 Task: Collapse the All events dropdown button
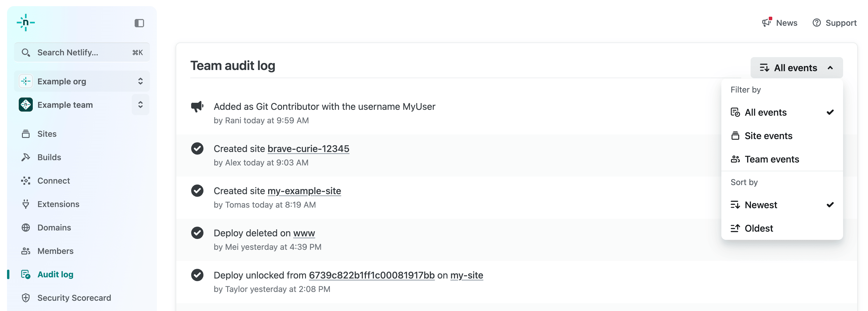point(796,68)
